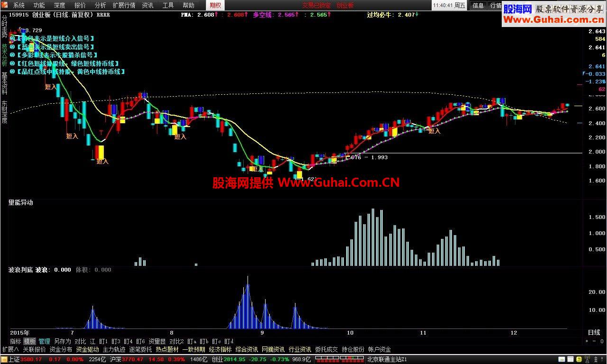The width and height of the screenshot is (607, 364).
Task: Click the 行情 button
Action: click(496, 5)
